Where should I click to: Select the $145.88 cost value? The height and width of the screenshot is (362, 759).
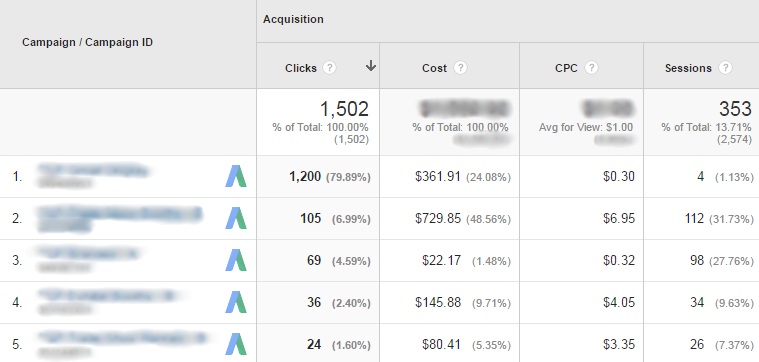pyautogui.click(x=438, y=302)
